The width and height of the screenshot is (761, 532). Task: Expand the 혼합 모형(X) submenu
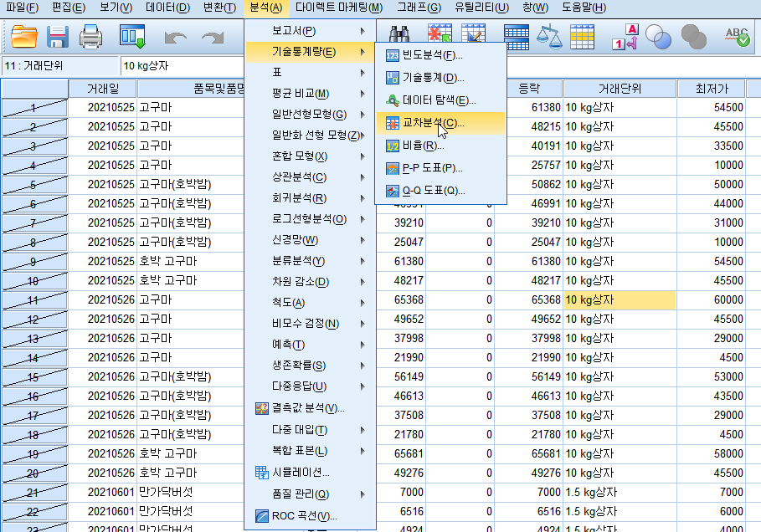coord(310,156)
